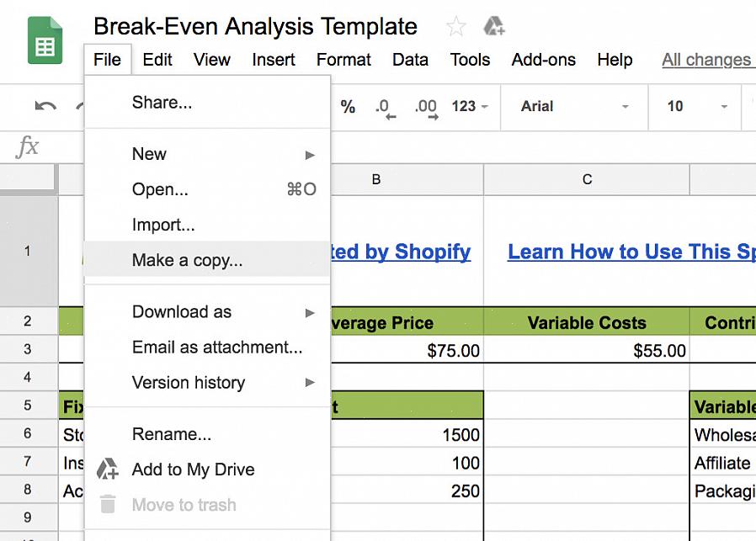Open the Arial font dropdown

pyautogui.click(x=574, y=107)
